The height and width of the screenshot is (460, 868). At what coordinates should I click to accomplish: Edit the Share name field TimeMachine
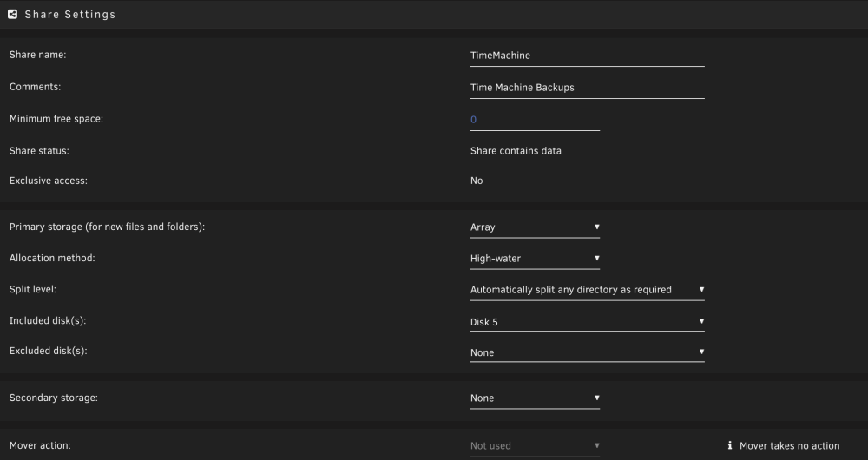click(587, 56)
